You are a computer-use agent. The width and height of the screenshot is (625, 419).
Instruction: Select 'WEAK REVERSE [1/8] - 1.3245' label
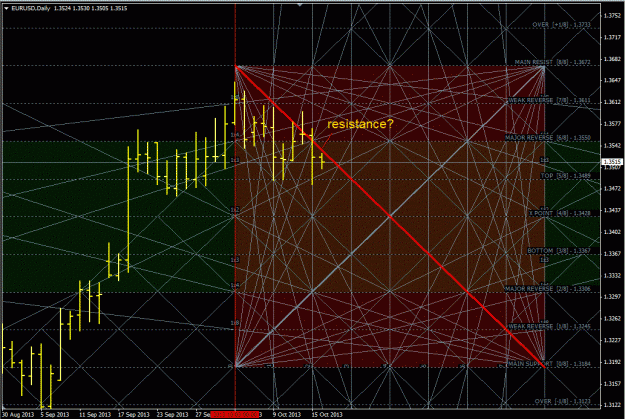click(x=549, y=327)
